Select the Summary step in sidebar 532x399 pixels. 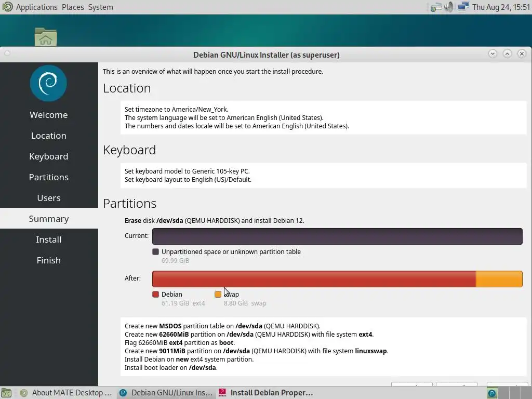point(49,219)
